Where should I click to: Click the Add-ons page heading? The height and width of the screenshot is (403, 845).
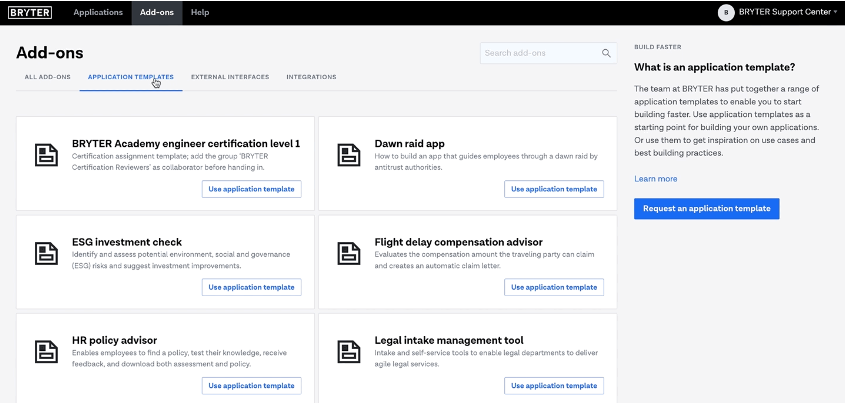50,53
